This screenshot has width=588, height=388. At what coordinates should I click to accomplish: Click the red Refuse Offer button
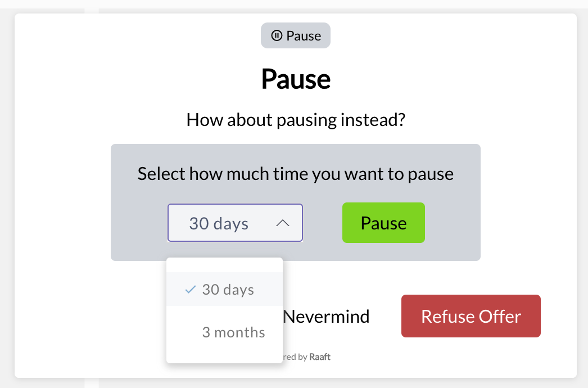[471, 316]
